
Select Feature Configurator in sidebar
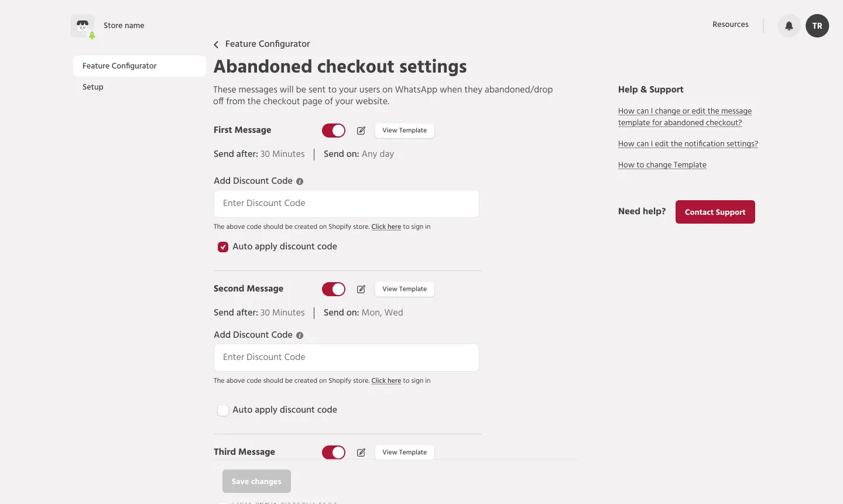[x=139, y=66]
